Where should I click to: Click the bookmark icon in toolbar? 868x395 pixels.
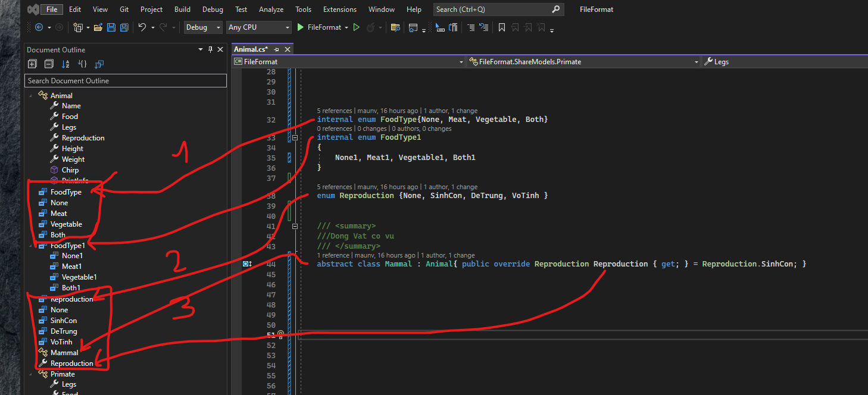point(502,27)
